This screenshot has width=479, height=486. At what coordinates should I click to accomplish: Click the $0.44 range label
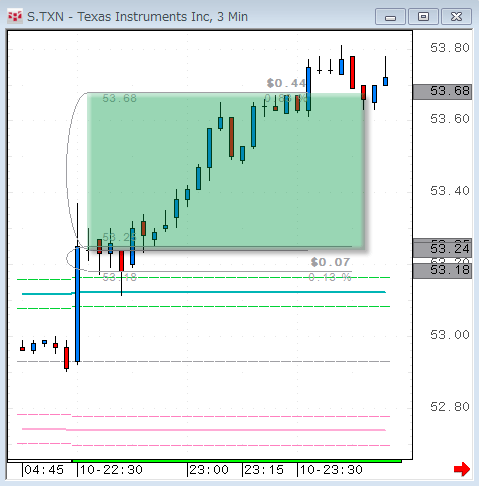(286, 83)
